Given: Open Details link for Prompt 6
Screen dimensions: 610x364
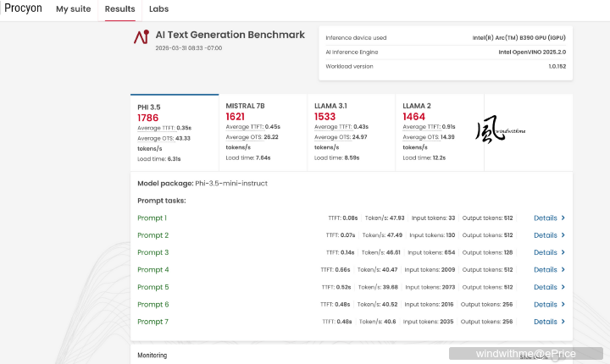Looking at the screenshot, I should [x=546, y=305].
